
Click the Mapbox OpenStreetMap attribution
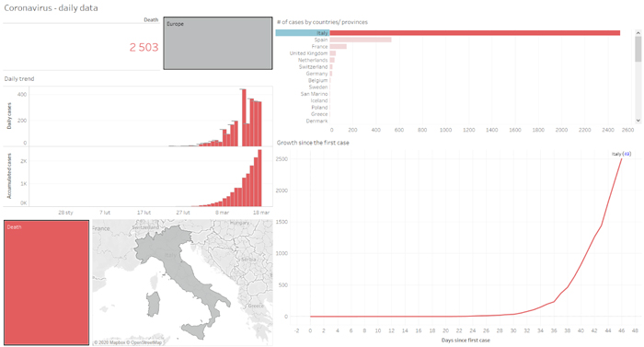[x=128, y=342]
